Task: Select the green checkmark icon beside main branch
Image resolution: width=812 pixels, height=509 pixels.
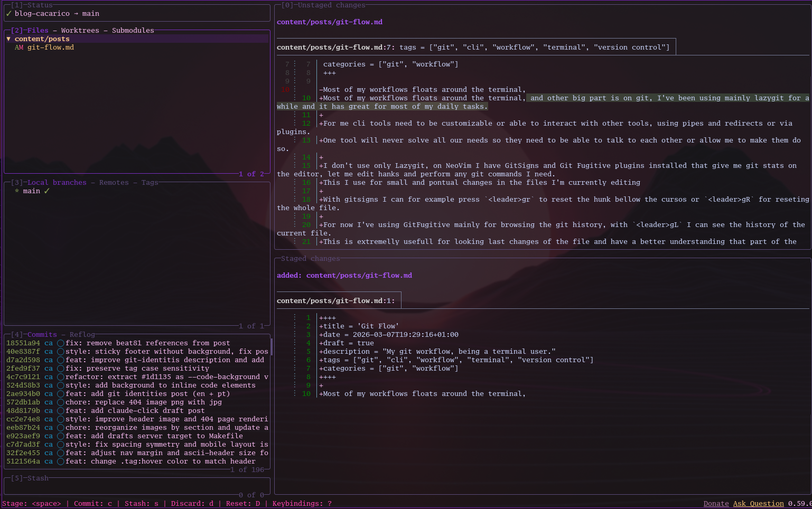Action: click(x=47, y=191)
